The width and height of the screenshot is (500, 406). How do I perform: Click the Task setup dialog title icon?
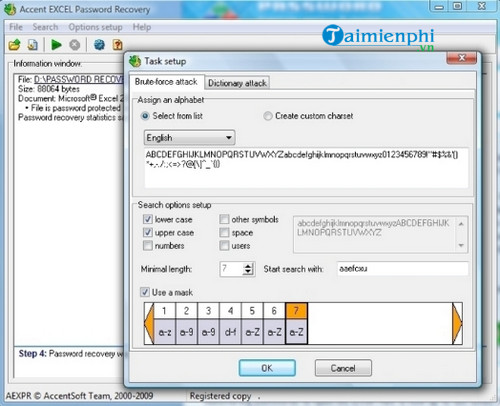135,61
